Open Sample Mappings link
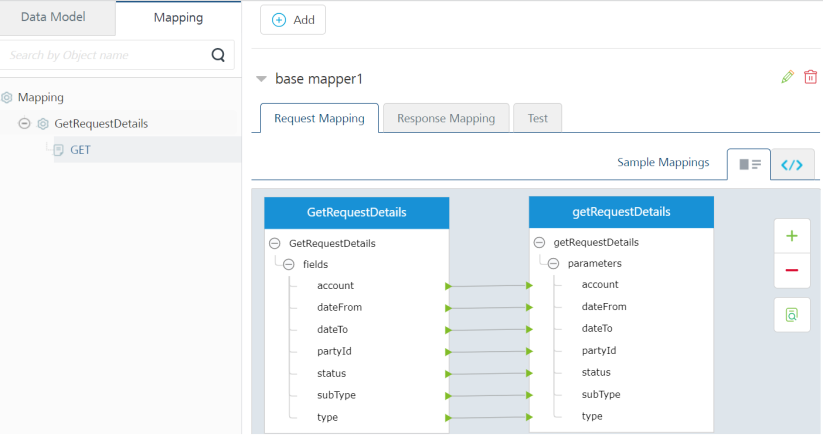This screenshot has width=823, height=437. pos(663,162)
